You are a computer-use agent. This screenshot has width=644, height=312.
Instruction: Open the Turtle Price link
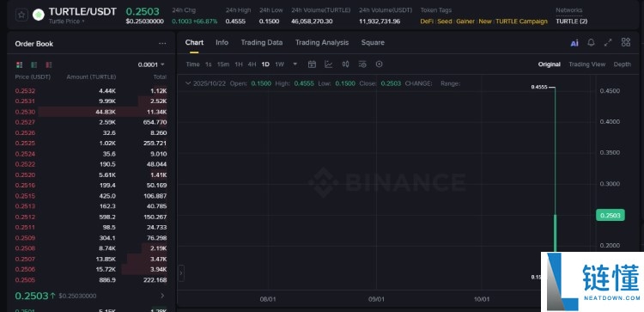tap(66, 21)
